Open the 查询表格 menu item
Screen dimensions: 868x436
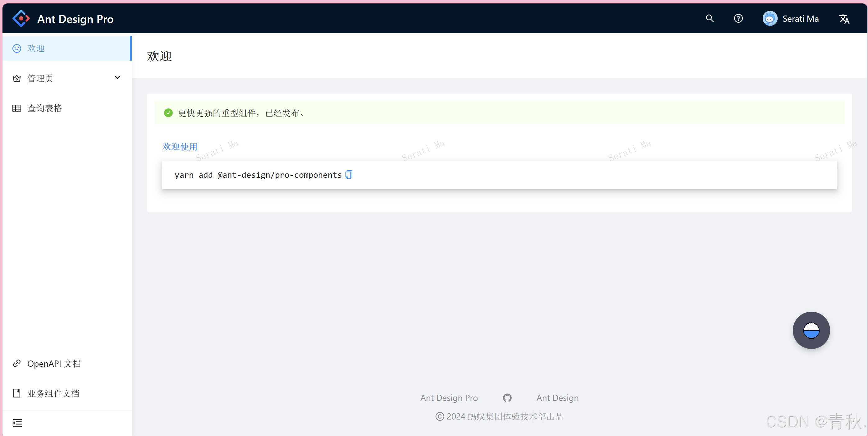point(44,108)
